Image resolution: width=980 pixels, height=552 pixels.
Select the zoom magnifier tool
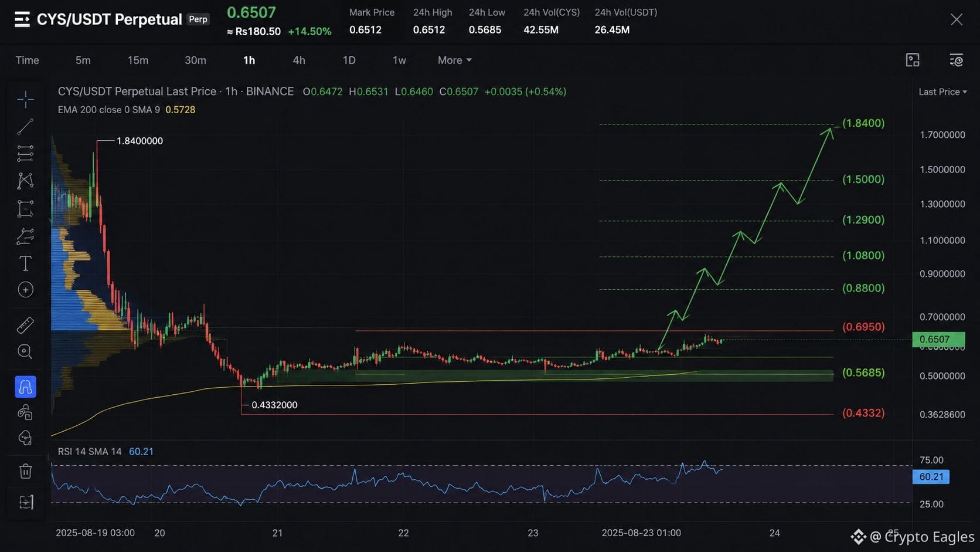click(25, 352)
